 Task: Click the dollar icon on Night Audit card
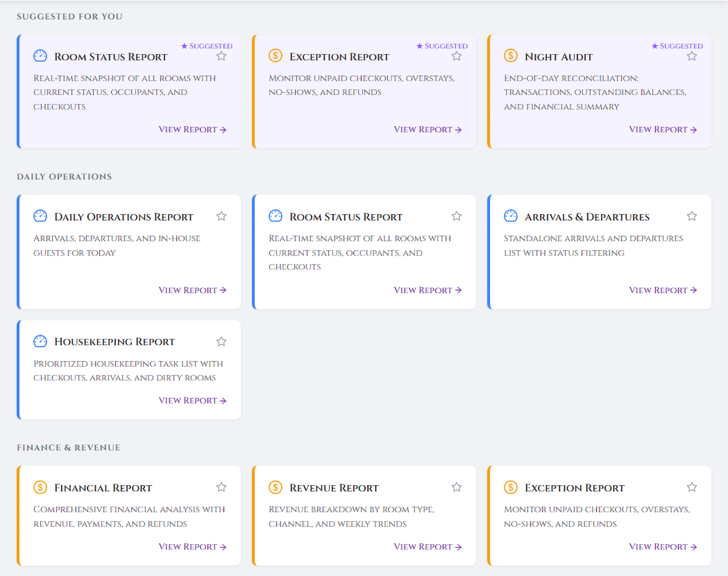click(511, 56)
